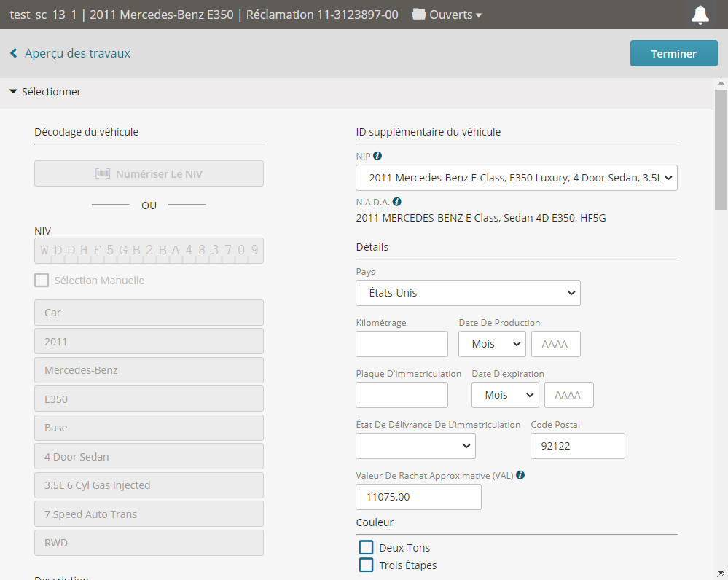Click the Date D'expiration AAAA field

coord(568,395)
